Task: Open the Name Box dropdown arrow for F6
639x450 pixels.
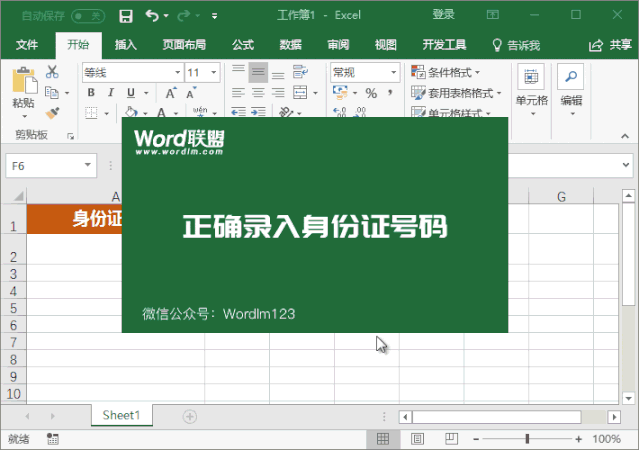Action: click(x=87, y=165)
